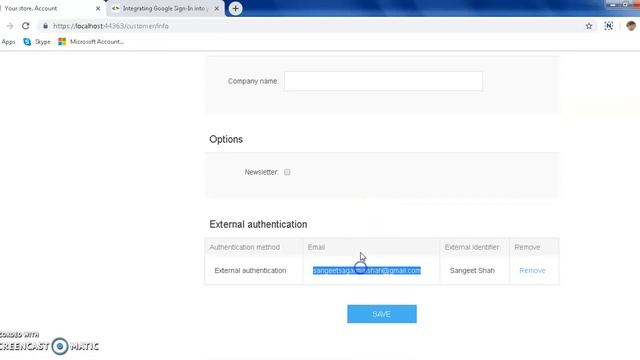Close the 'Integrating Google Sign-In' tab
Viewport: 640px width, 360px height.
(x=217, y=8)
